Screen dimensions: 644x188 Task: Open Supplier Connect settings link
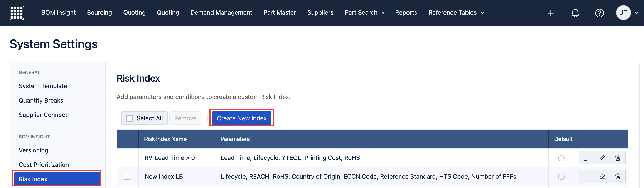[x=43, y=115]
